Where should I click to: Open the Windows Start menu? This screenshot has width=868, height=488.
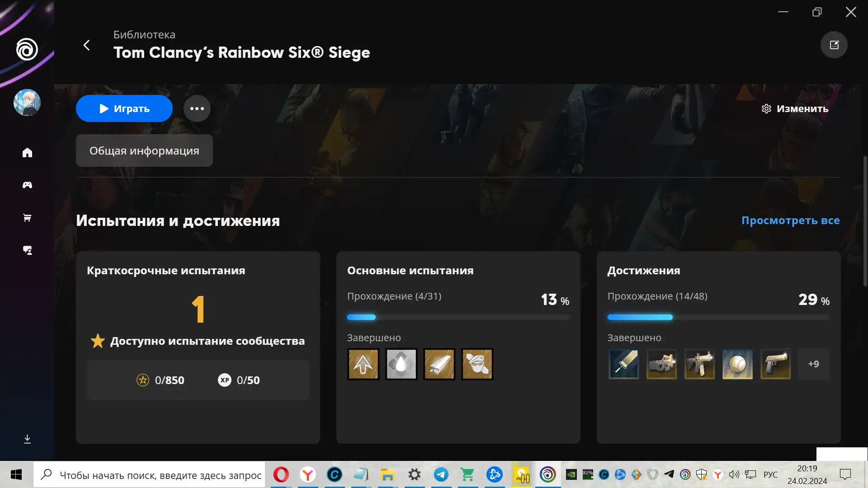[x=16, y=474]
